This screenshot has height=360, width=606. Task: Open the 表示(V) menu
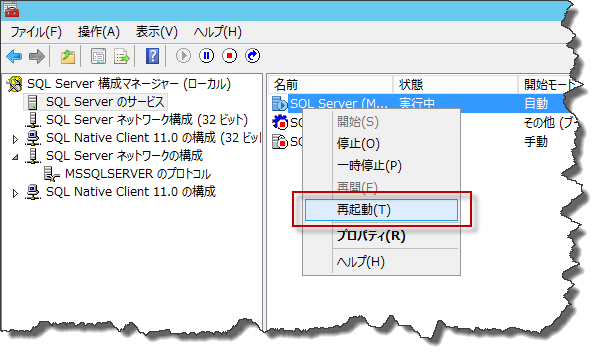pyautogui.click(x=157, y=32)
